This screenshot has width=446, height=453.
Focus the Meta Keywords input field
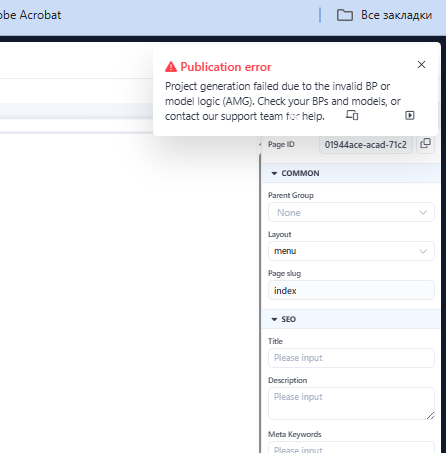click(351, 447)
